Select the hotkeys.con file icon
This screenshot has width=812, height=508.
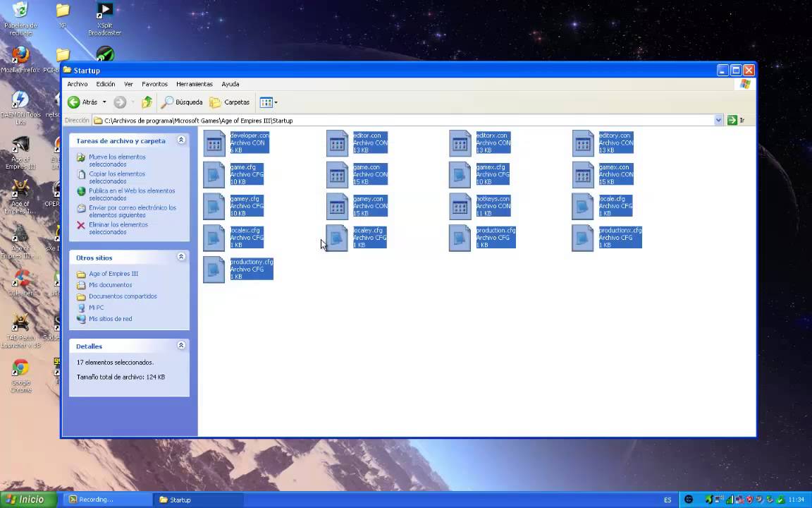460,206
